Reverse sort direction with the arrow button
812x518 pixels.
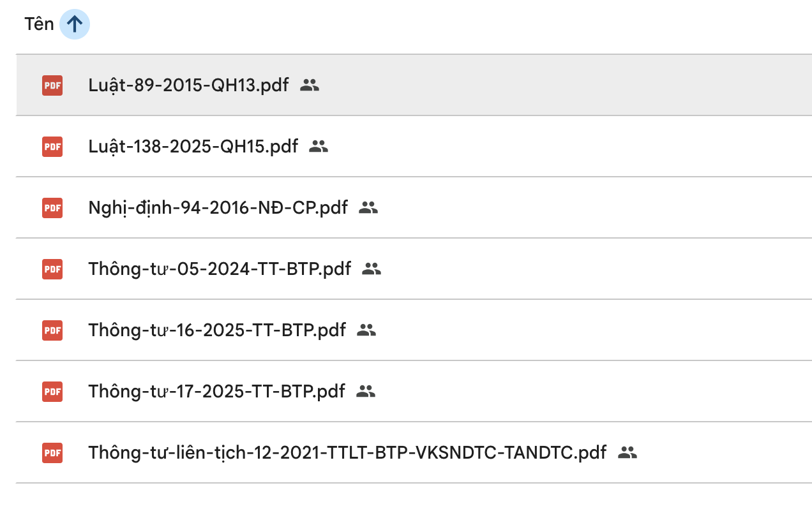[x=75, y=25]
